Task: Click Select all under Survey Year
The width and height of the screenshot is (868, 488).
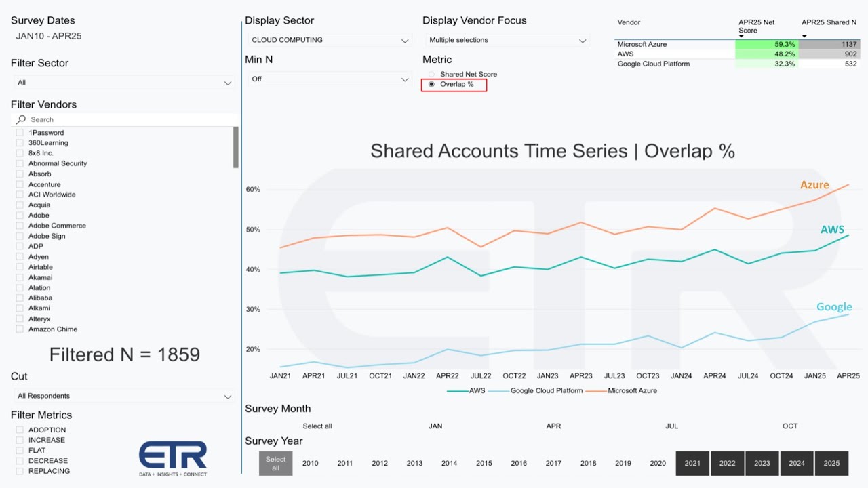Action: click(275, 464)
